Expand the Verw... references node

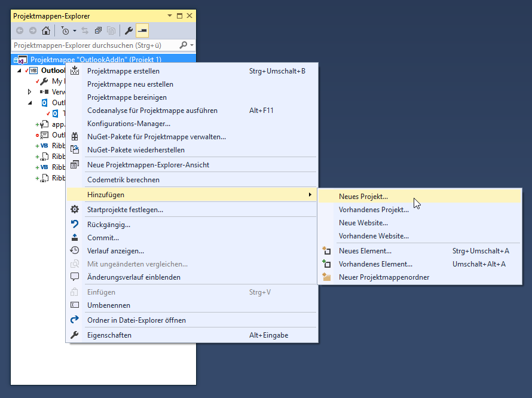29,91
